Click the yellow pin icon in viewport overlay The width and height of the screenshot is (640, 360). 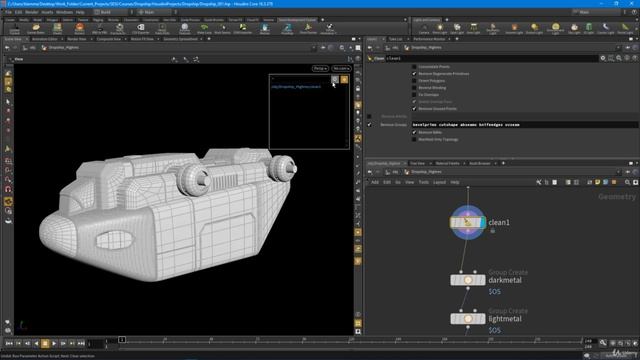point(344,80)
